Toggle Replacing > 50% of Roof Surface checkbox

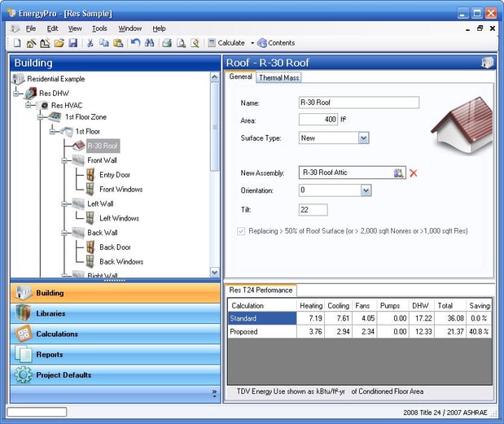(243, 231)
